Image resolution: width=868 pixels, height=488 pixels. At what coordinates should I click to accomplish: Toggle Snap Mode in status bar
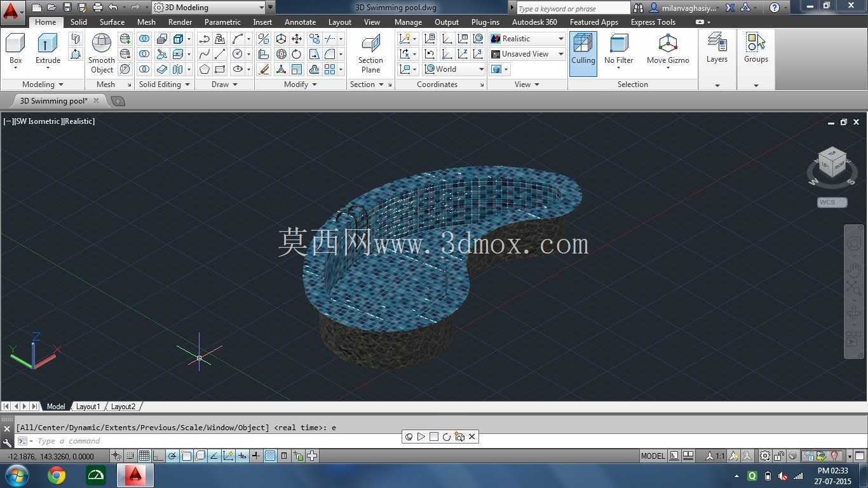pos(130,456)
